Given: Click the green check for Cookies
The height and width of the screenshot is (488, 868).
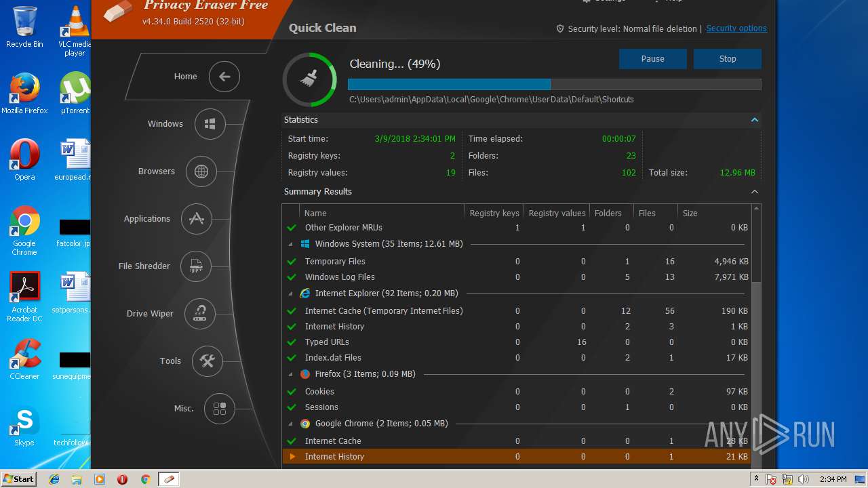Looking at the screenshot, I should [x=292, y=392].
